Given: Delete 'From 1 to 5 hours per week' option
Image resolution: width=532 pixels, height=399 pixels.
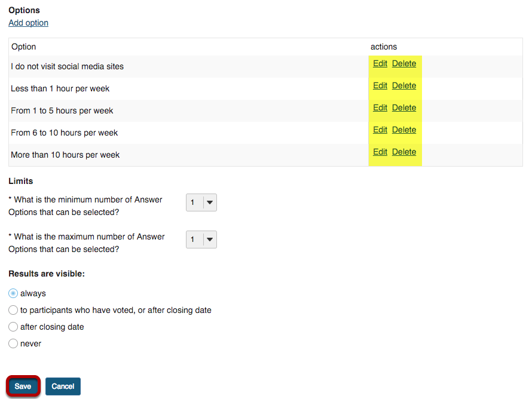Looking at the screenshot, I should pos(404,108).
